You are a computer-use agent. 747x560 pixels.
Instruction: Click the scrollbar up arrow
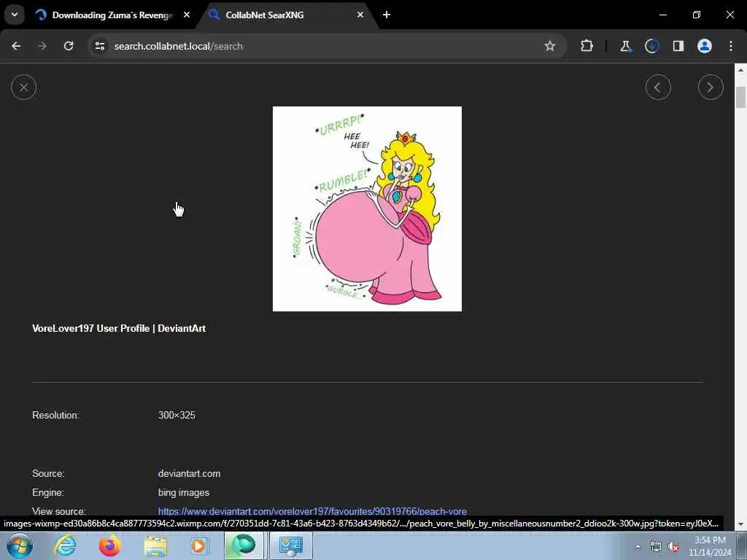point(740,69)
